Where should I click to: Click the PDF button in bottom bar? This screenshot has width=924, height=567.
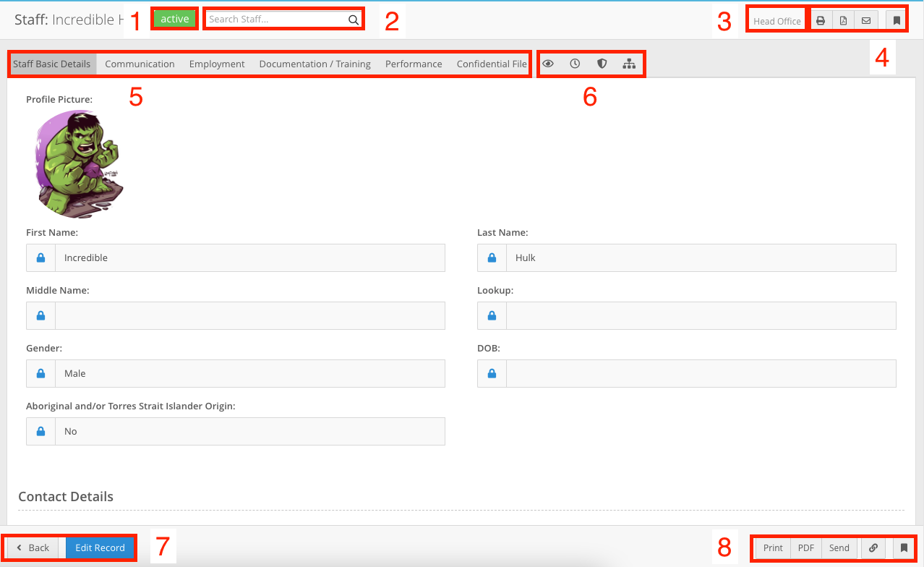(x=806, y=547)
